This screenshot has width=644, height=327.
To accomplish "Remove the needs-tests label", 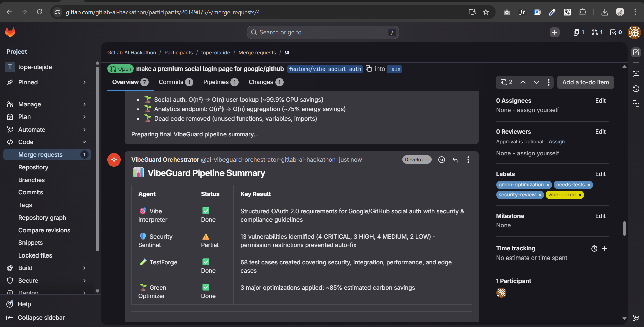I will (x=589, y=185).
